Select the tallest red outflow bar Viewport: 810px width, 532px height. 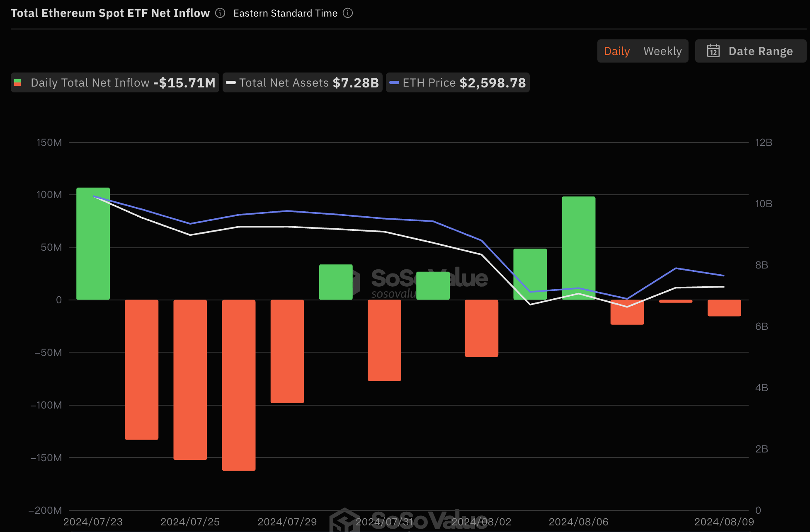pyautogui.click(x=239, y=385)
